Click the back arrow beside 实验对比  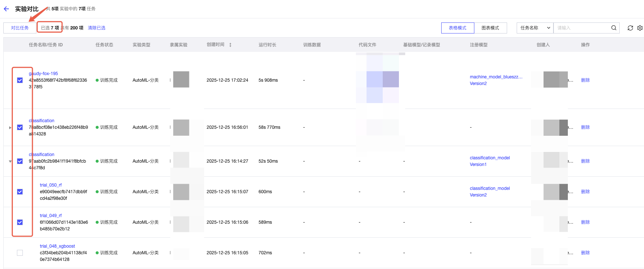tap(6, 9)
